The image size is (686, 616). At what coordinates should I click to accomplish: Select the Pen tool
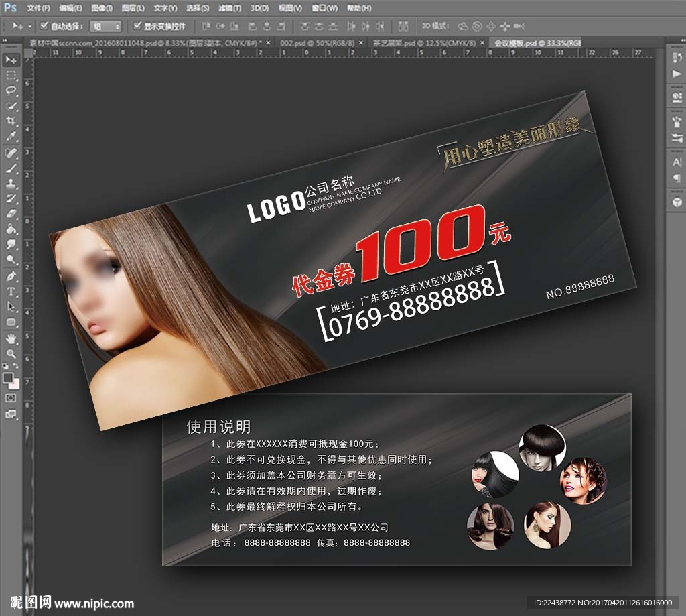tap(11, 276)
